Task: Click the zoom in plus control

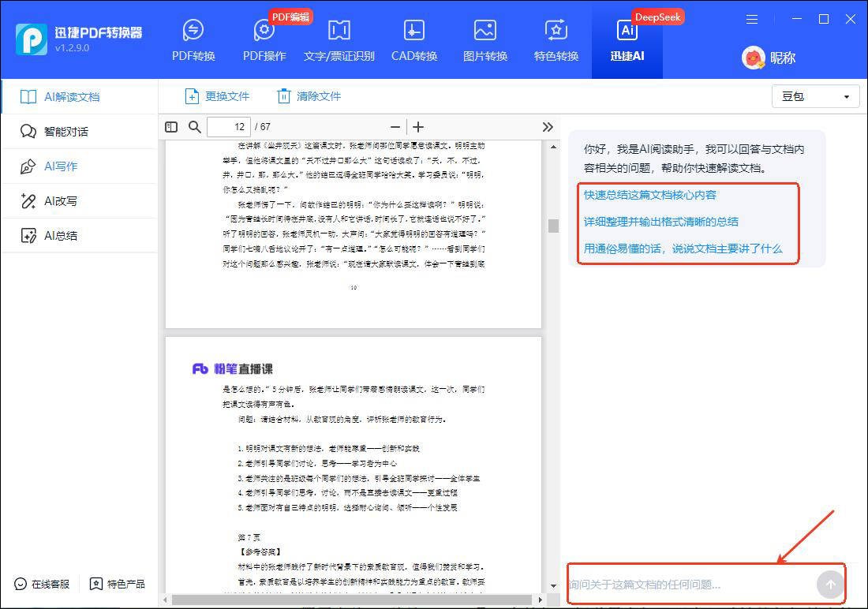Action: pos(417,126)
